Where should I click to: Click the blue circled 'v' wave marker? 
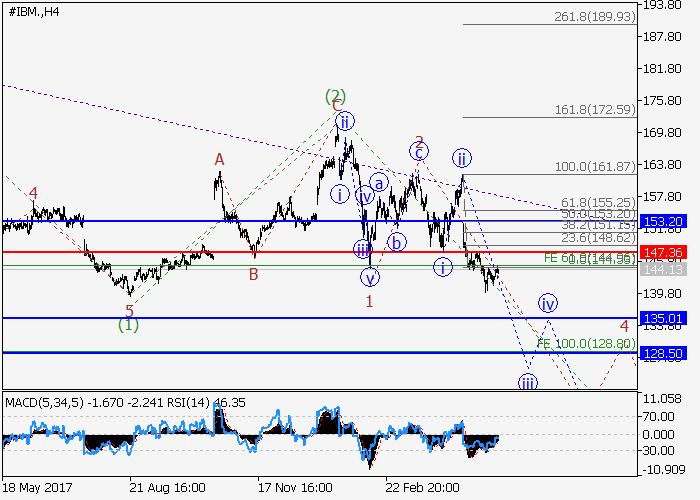point(371,277)
